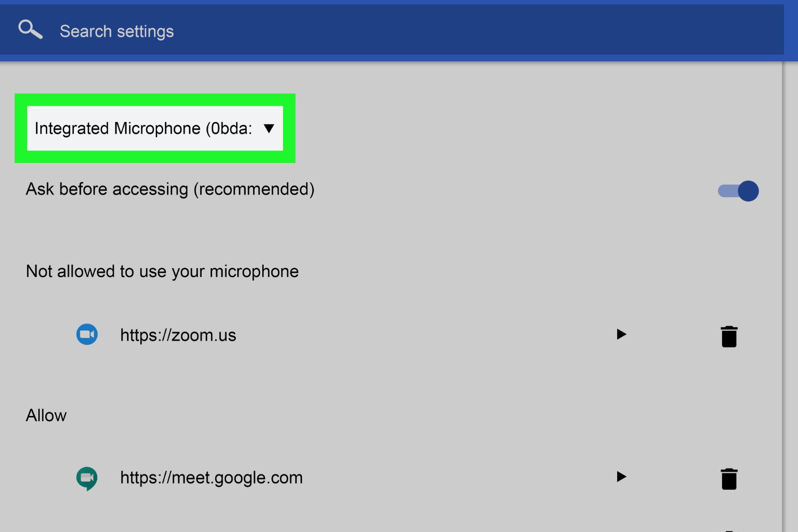Image resolution: width=798 pixels, height=532 pixels.
Task: Delete zoom.us with its trash icon
Action: click(729, 336)
